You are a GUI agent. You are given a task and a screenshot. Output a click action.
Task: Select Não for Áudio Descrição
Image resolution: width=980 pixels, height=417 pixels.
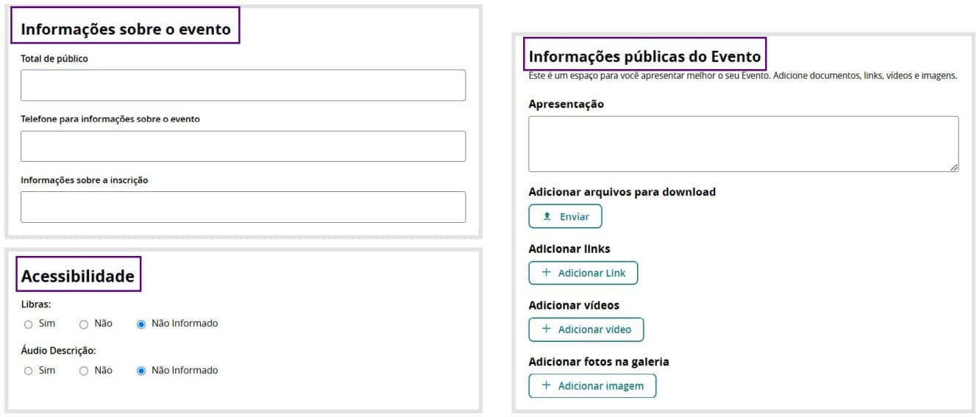[84, 371]
